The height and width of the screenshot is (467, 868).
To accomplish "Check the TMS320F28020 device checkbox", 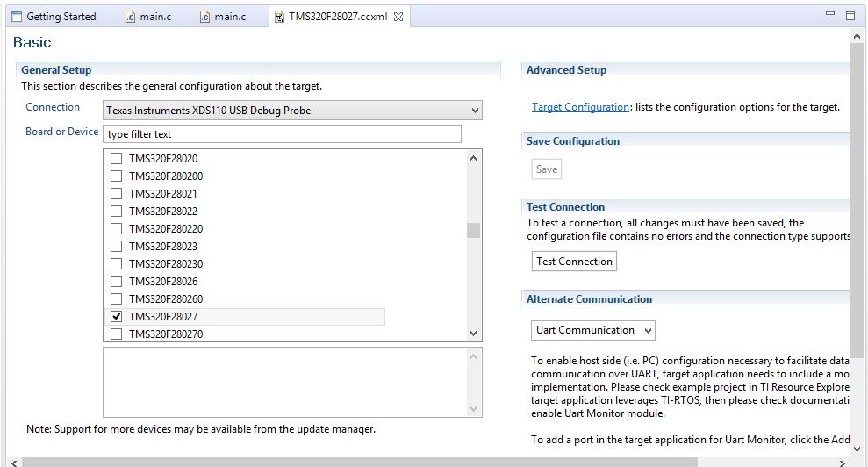I will [116, 158].
